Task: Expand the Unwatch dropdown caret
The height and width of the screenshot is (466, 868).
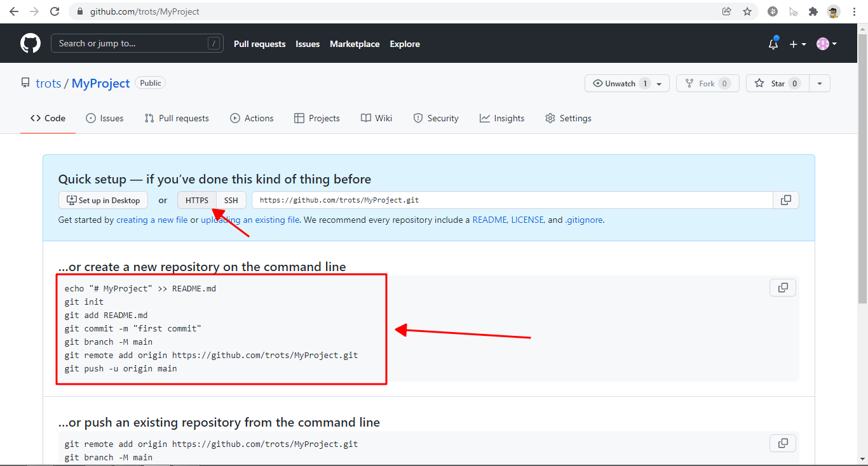Action: coord(660,83)
